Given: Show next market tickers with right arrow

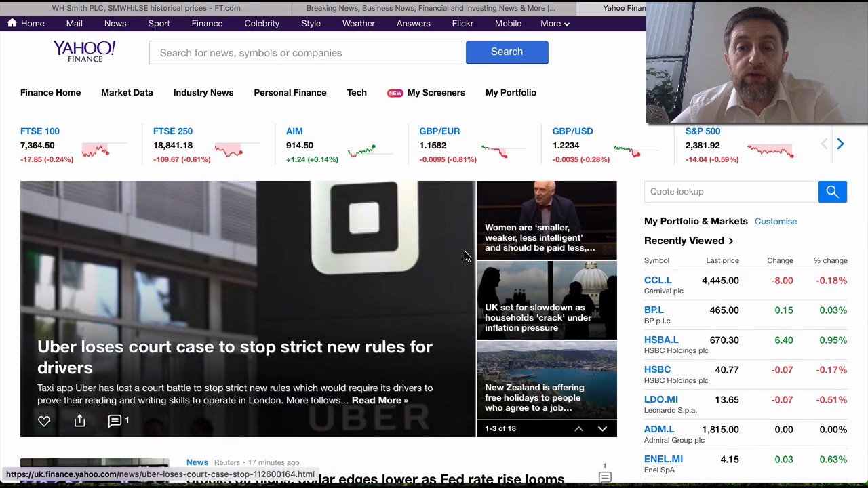Looking at the screenshot, I should 840,144.
